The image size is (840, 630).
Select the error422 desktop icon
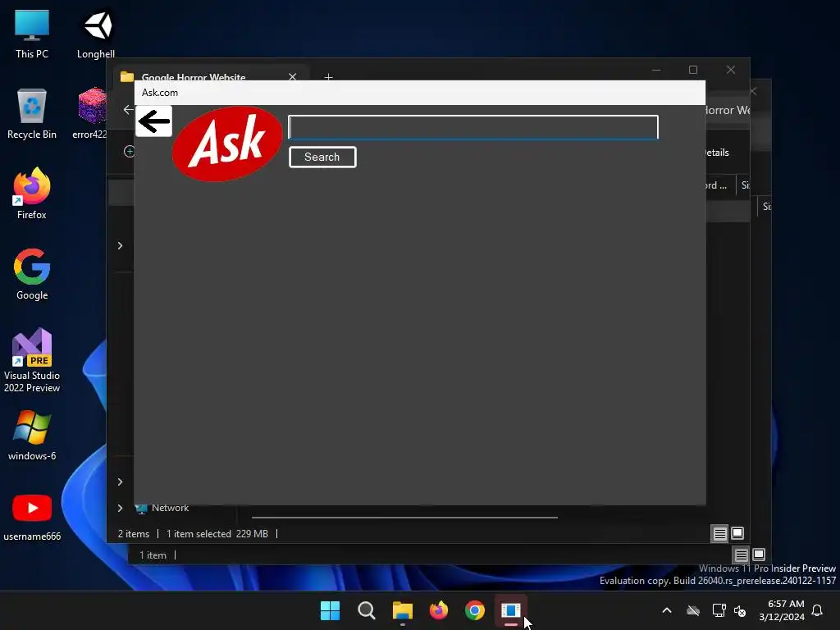[91, 114]
